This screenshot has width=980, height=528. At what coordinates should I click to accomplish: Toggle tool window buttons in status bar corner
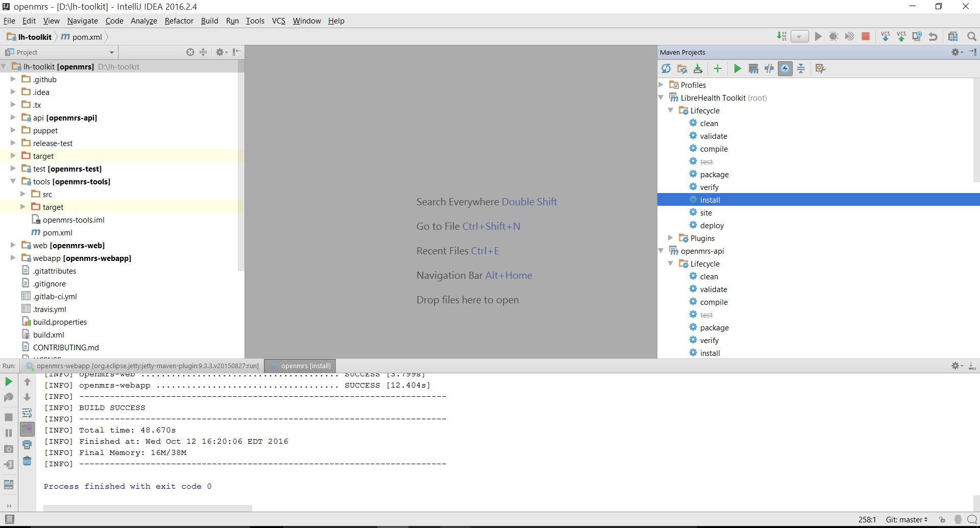9,519
